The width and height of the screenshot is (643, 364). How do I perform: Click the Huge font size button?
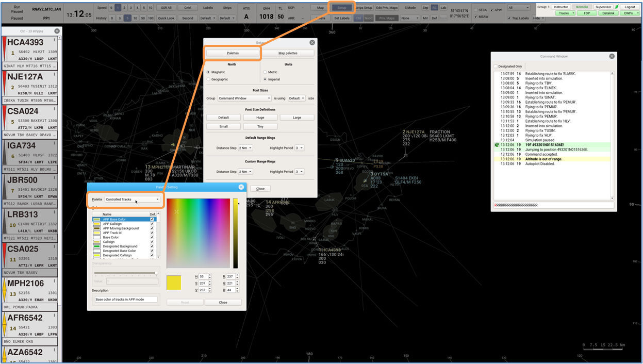click(x=260, y=117)
